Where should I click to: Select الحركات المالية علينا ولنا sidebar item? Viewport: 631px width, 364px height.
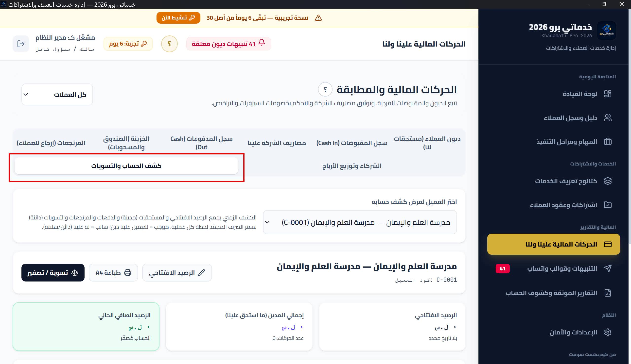click(553, 244)
